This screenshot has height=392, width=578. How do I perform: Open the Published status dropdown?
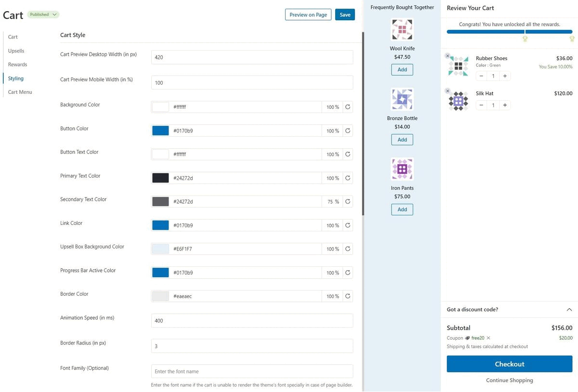tap(43, 14)
